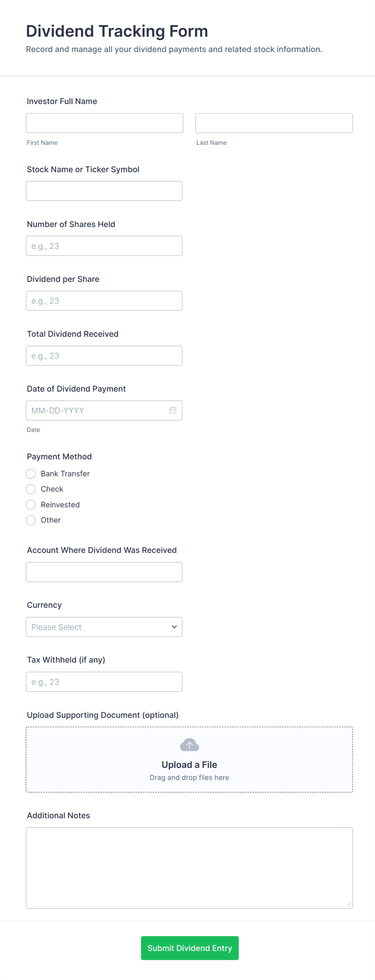Enter Number of Shares Held field
375x980 pixels.
click(x=104, y=246)
